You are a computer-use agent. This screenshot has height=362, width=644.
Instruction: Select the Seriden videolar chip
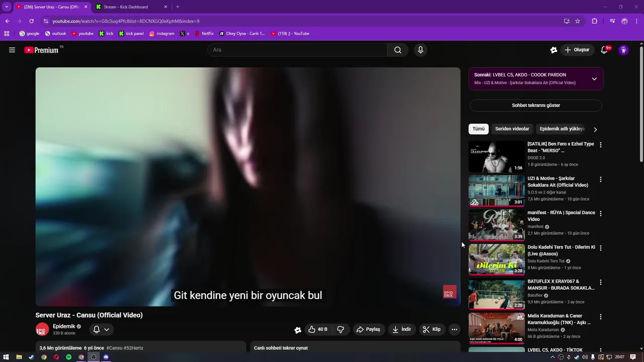point(512,129)
